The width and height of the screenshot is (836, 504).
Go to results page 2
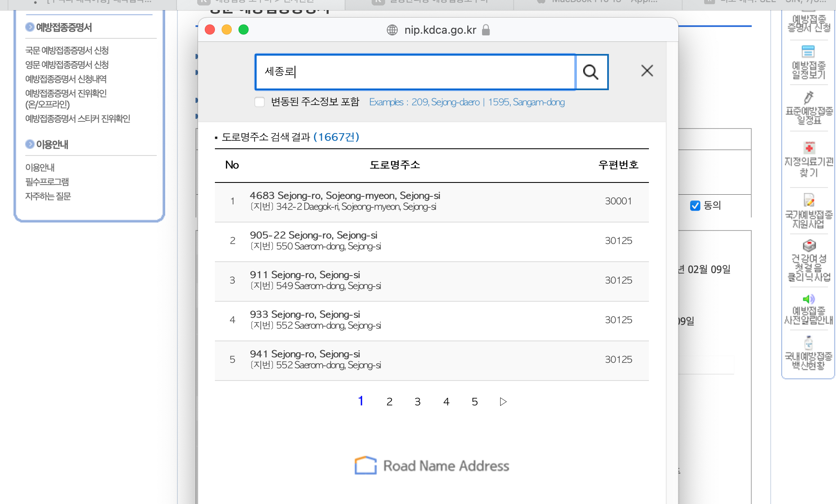[x=389, y=402]
